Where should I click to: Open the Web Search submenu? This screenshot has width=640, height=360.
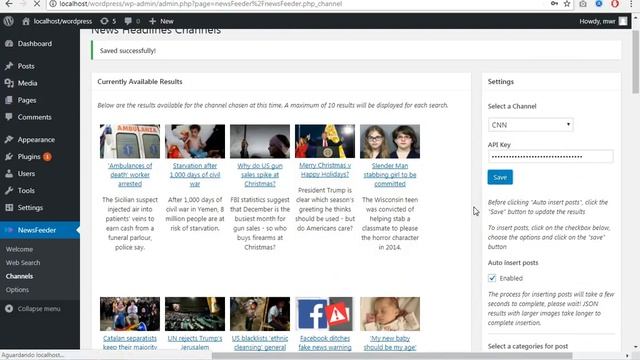(x=23, y=263)
